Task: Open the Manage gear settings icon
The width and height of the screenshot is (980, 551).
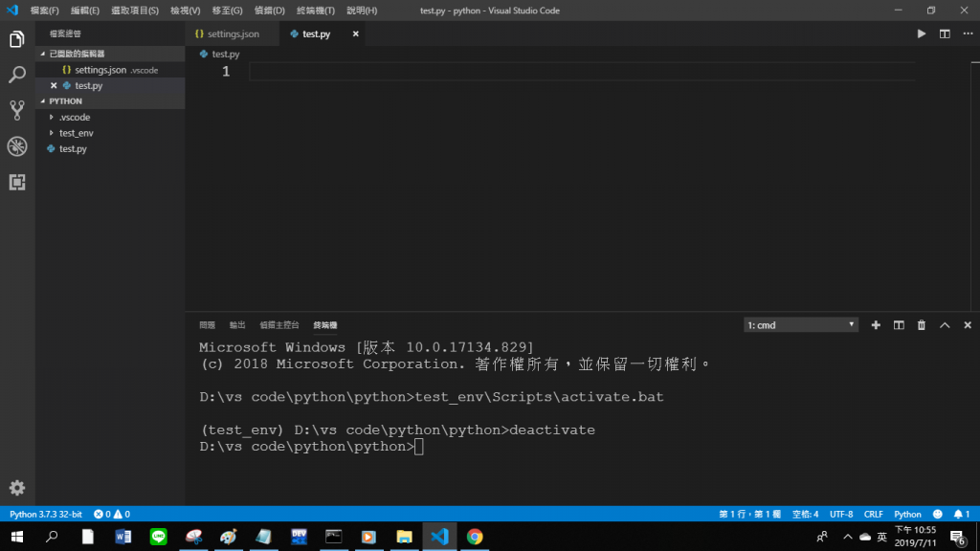Action: tap(17, 487)
